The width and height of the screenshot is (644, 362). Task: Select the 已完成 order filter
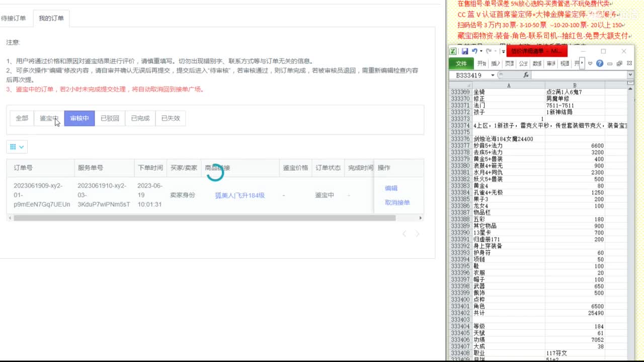click(x=139, y=118)
